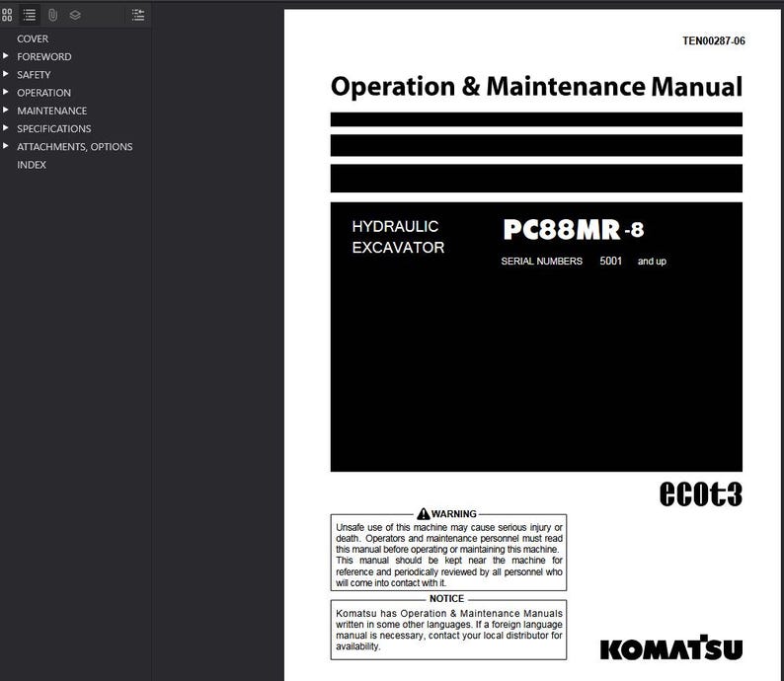Show document outline list view
The width and height of the screenshot is (784, 681).
pos(30,15)
